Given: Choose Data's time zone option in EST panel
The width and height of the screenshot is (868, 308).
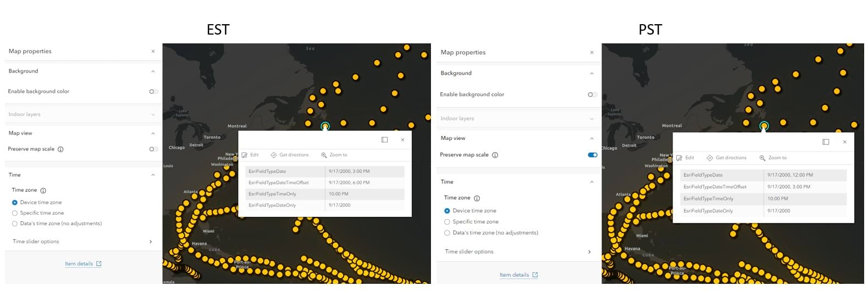Looking at the screenshot, I should click(15, 223).
